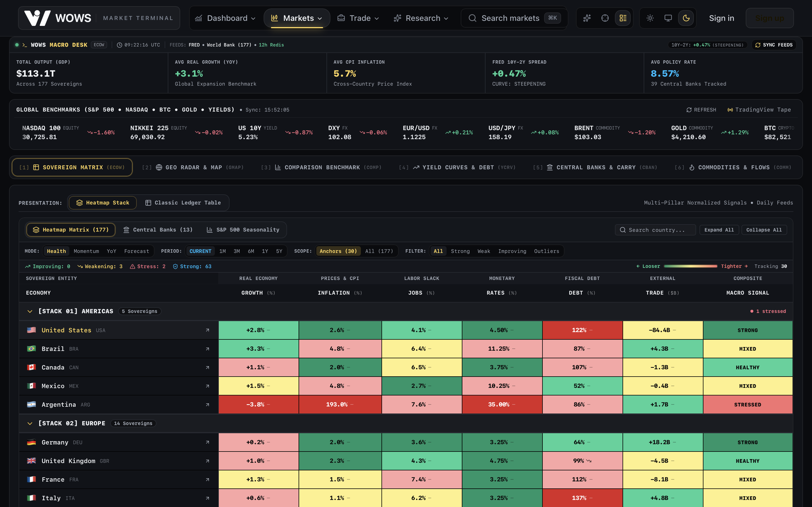Viewport: 812px width, 507px height.
Task: Switch to light theme sun toggle
Action: click(x=650, y=18)
